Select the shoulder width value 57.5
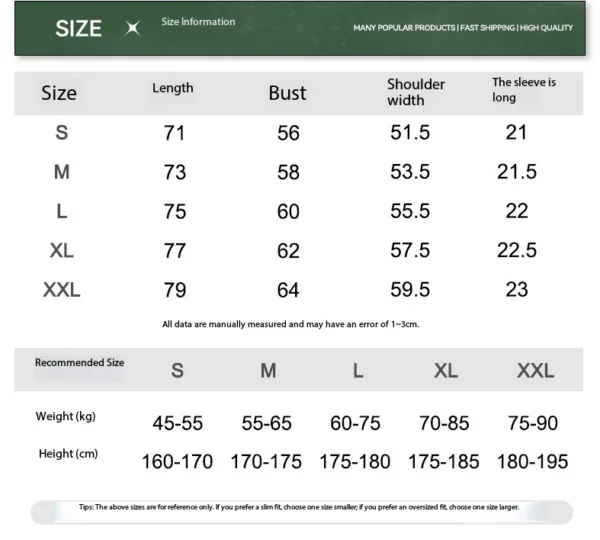The height and width of the screenshot is (540, 600). (x=410, y=251)
